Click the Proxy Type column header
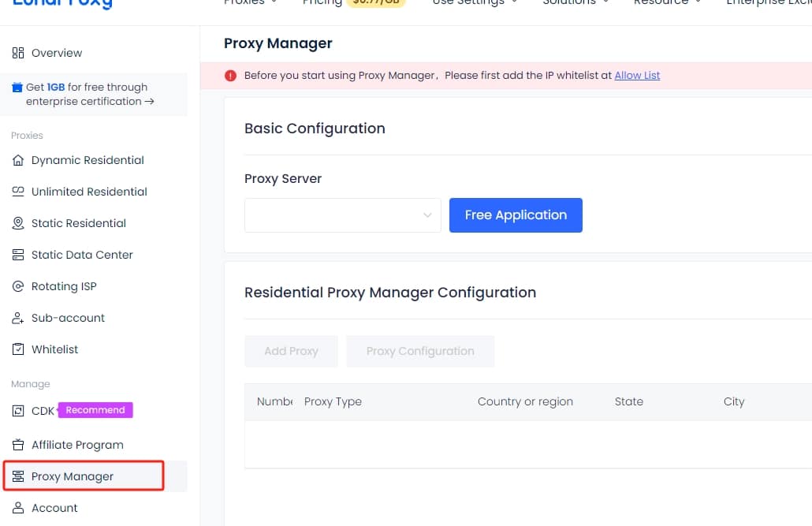 (x=333, y=401)
